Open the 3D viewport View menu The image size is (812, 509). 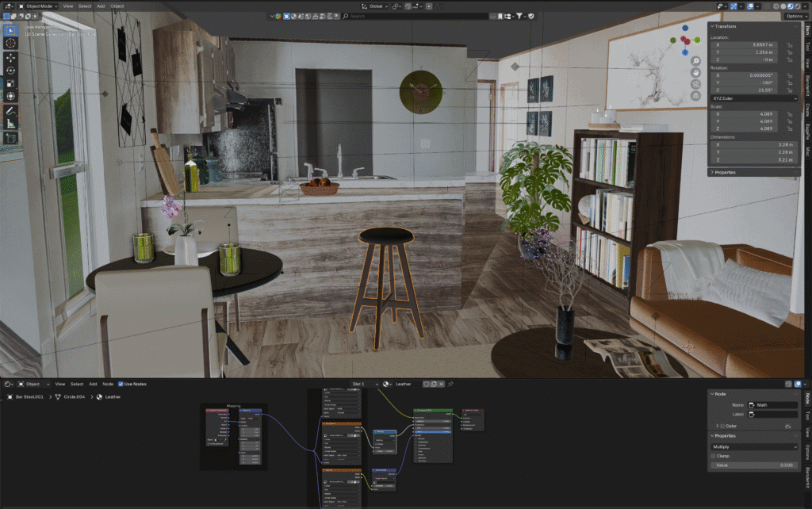pyautogui.click(x=68, y=6)
